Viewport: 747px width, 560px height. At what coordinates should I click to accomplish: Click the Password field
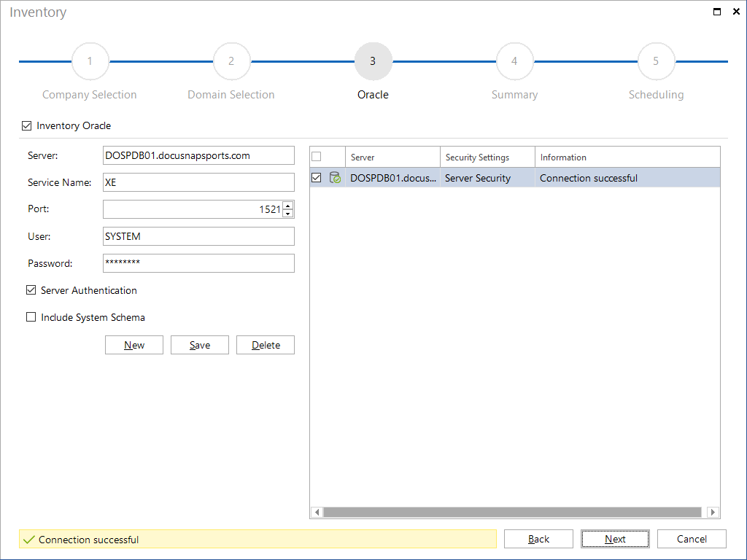(x=198, y=263)
